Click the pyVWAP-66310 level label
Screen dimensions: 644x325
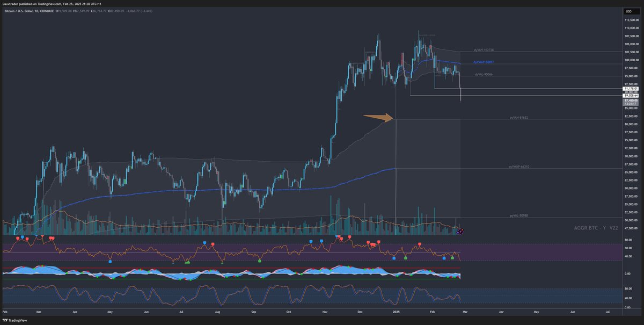[x=519, y=167]
